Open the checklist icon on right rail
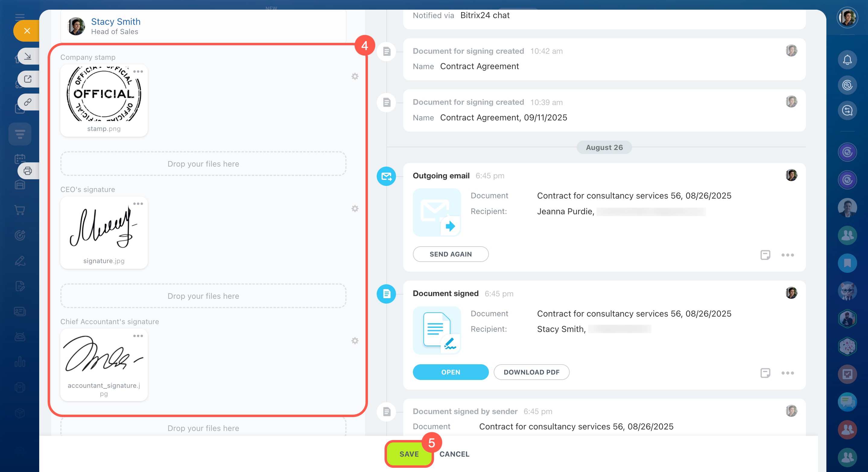This screenshot has width=868, height=472. pos(847,374)
